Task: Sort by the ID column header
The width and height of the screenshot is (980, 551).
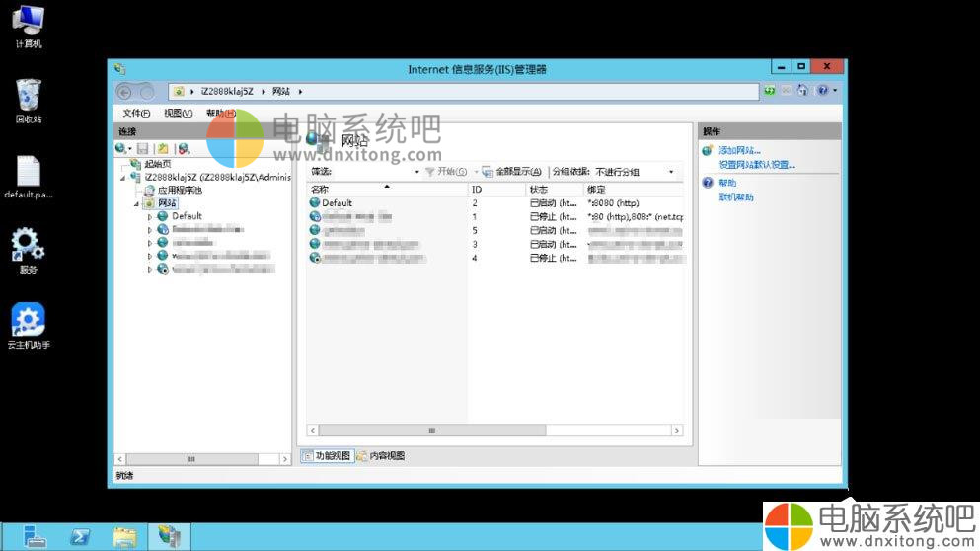Action: click(x=496, y=189)
